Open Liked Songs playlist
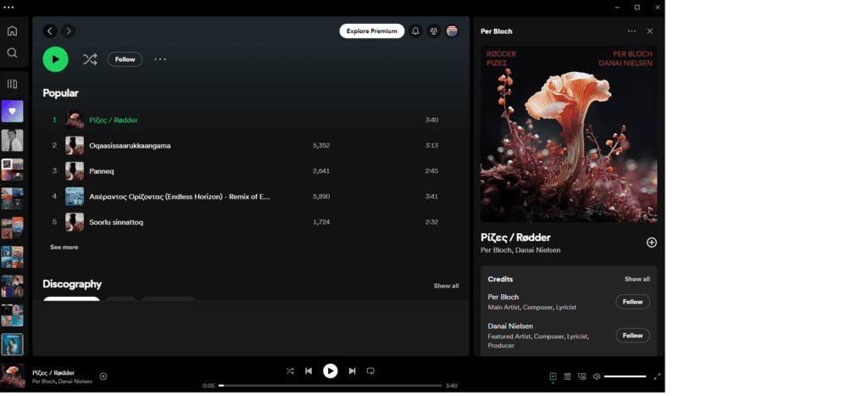Image resolution: width=868 pixels, height=396 pixels. (x=12, y=111)
